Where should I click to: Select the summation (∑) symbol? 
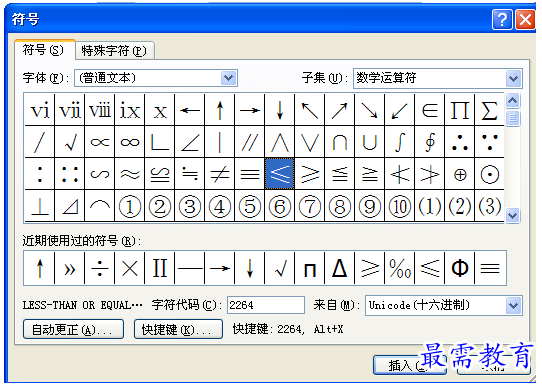click(489, 111)
